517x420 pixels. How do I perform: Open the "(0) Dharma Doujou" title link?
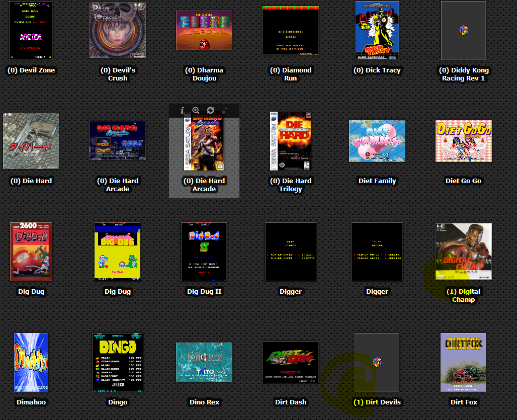tap(204, 74)
